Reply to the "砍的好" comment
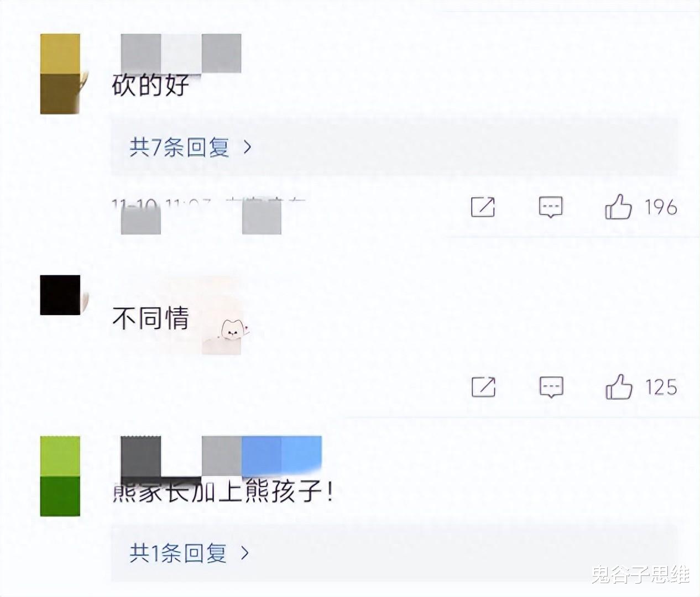The width and height of the screenshot is (700, 597). 551,207
